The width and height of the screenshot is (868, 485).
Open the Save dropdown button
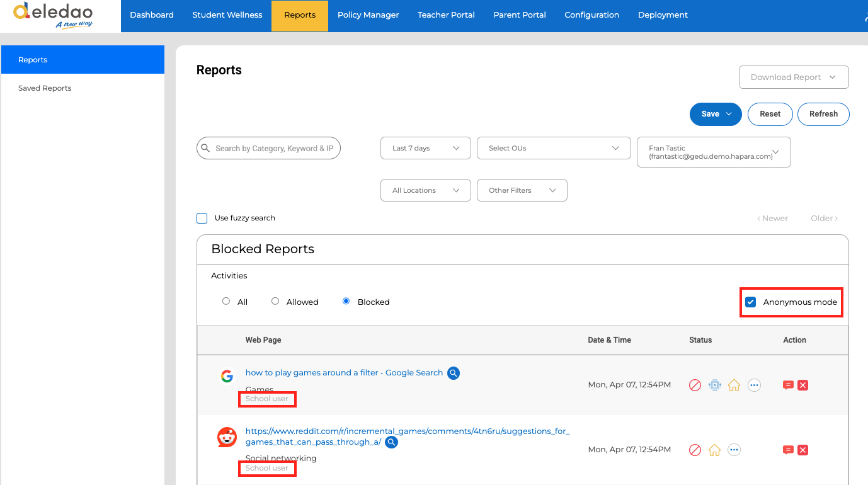(x=716, y=114)
